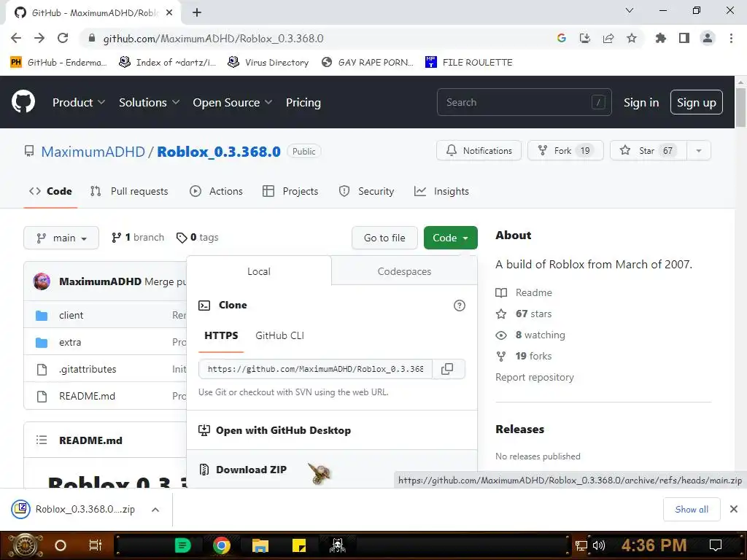Open the Insights tab
Image resolution: width=747 pixels, height=560 pixels.
pyautogui.click(x=441, y=192)
